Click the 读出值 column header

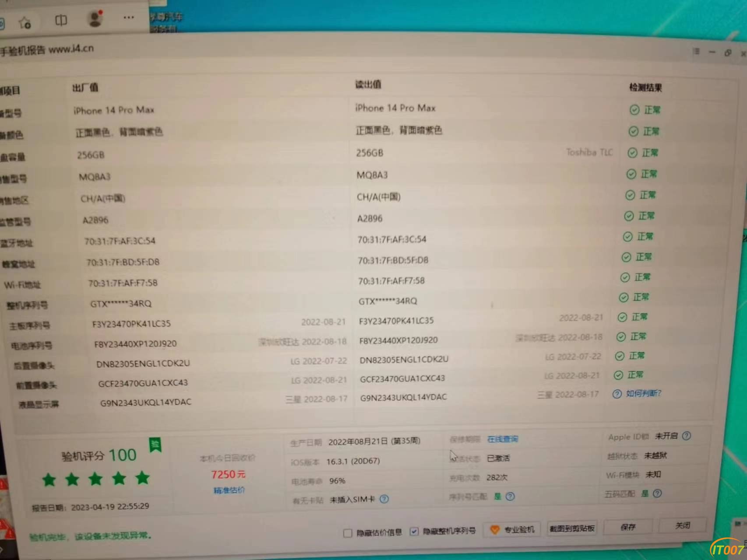coord(368,84)
